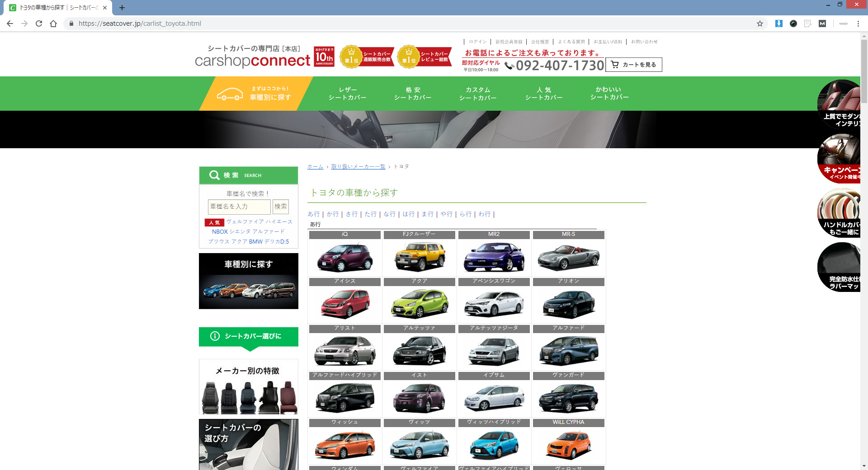
Task: Open お問い合わせ contact link
Action: pyautogui.click(x=644, y=42)
